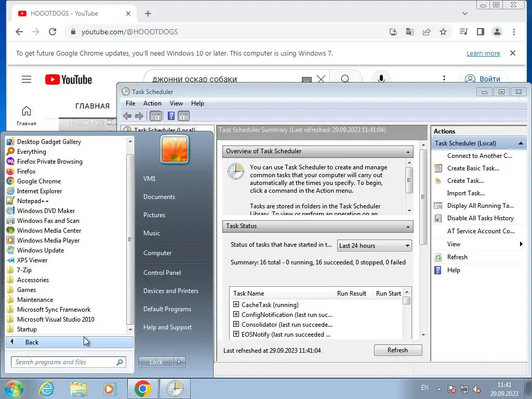This screenshot has width=532, height=399.
Task: Launch Google Chrome from Start menu list
Action: [38, 181]
